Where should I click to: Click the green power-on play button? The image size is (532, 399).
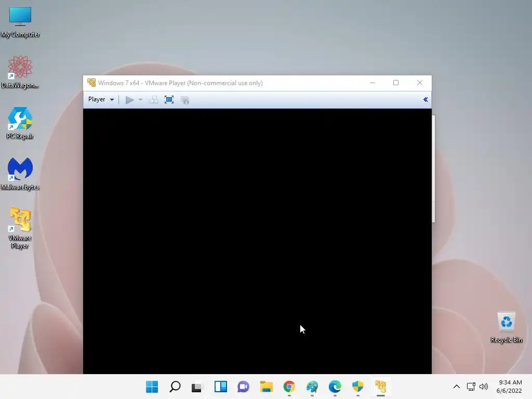tap(129, 100)
